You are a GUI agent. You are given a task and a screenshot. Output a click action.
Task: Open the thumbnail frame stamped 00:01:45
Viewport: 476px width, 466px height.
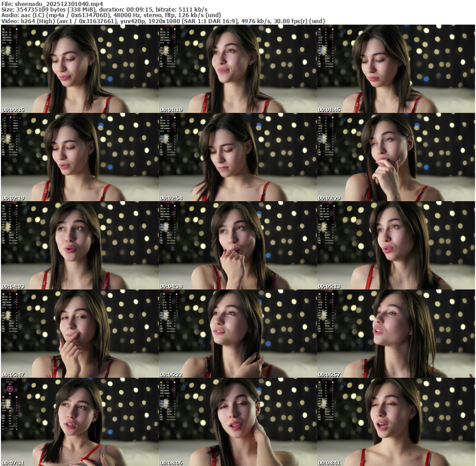tap(396, 69)
